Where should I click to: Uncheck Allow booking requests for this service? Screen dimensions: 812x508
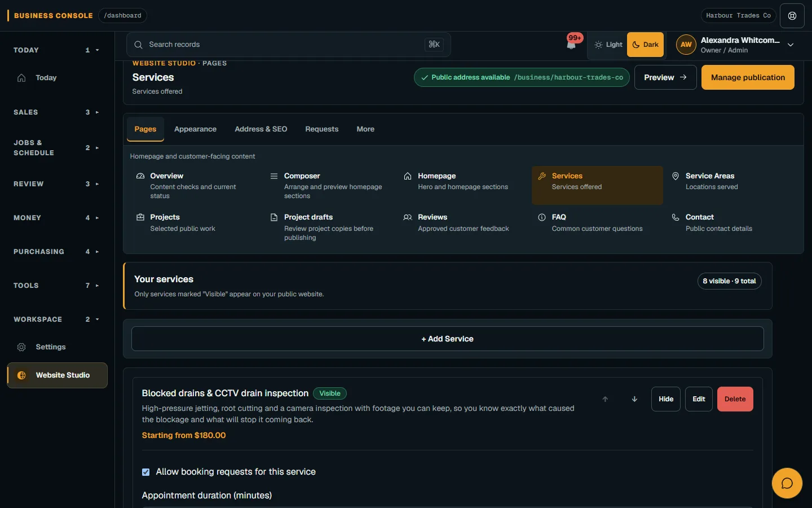pos(146,472)
